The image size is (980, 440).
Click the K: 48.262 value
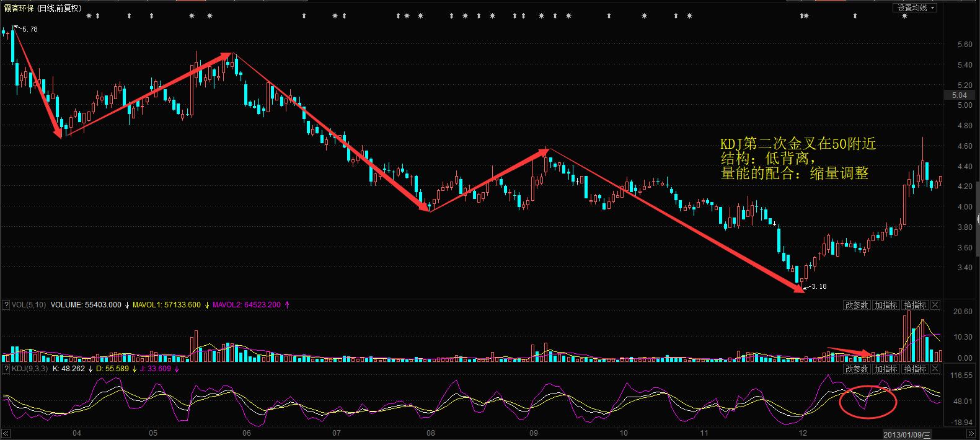69,369
